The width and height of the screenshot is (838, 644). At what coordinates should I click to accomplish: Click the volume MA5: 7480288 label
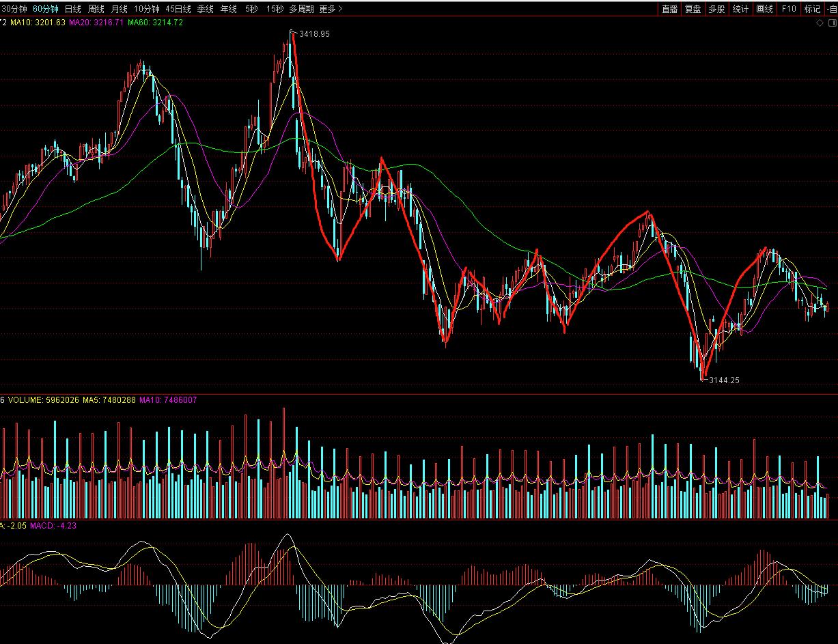109,400
